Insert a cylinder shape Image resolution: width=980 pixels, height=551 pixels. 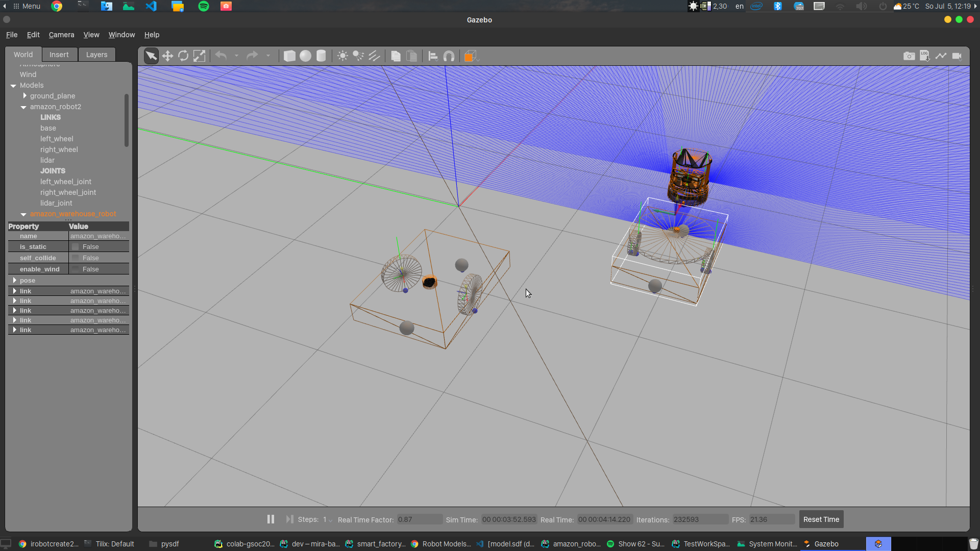click(x=321, y=56)
